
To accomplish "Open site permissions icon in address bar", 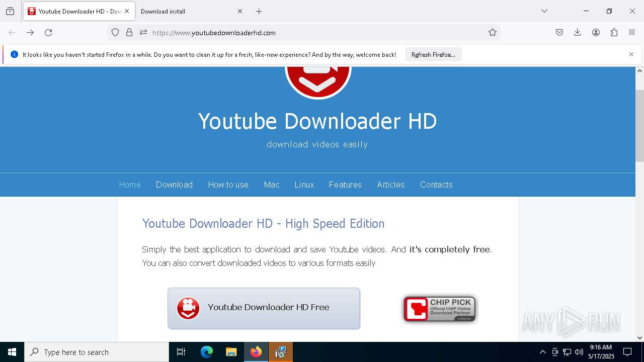I will (143, 33).
